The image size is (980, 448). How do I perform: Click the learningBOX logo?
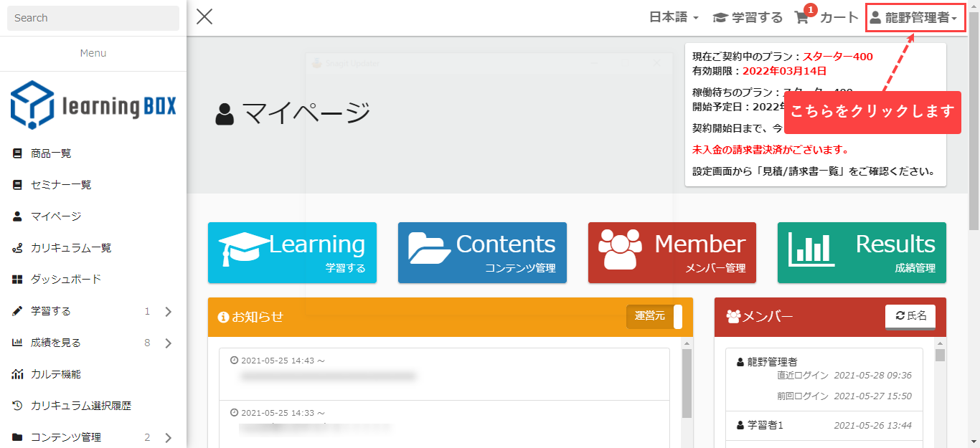click(93, 105)
